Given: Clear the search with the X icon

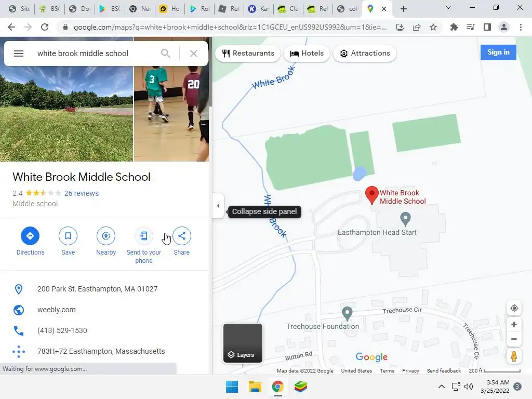Looking at the screenshot, I should pyautogui.click(x=194, y=54).
